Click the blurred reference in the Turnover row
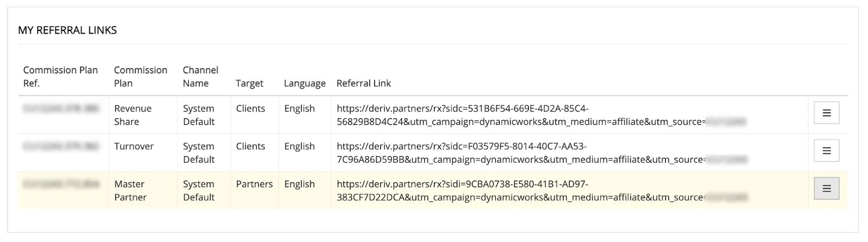Viewport: 868px width, 242px height. tap(61, 146)
